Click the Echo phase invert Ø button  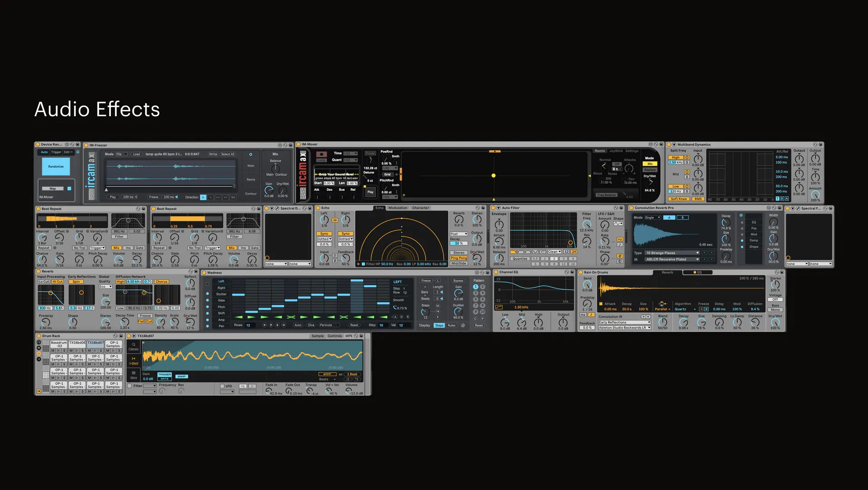pyautogui.click(x=335, y=260)
